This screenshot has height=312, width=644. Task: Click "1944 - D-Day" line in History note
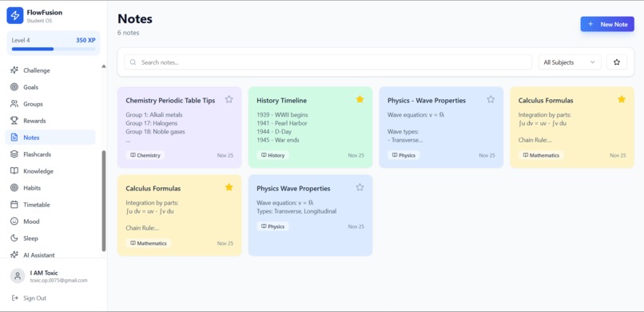coord(274,131)
